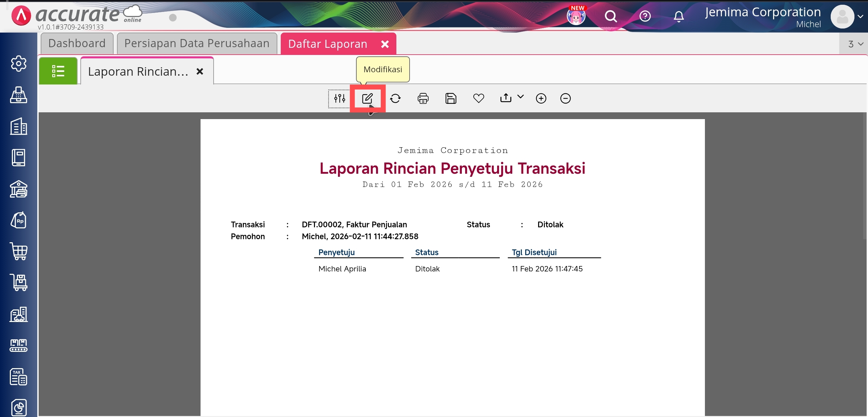Open the user account dropdown chevron
This screenshot has width=868, height=417.
860,16
